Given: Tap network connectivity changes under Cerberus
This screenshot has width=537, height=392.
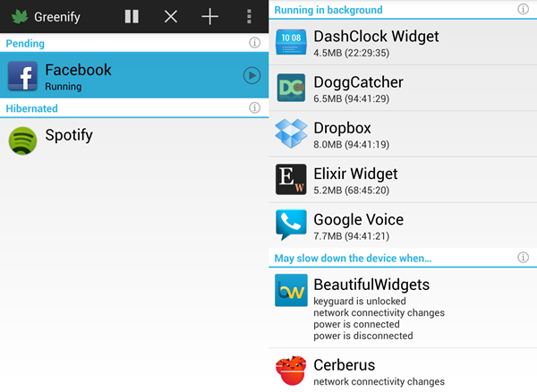Looking at the screenshot, I should point(379,382).
